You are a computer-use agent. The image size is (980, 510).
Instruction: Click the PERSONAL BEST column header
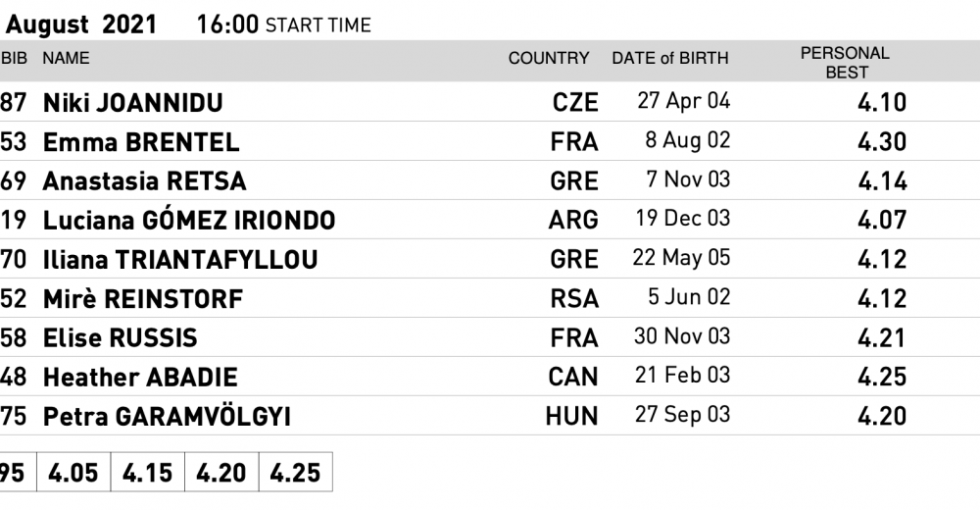pyautogui.click(x=845, y=62)
